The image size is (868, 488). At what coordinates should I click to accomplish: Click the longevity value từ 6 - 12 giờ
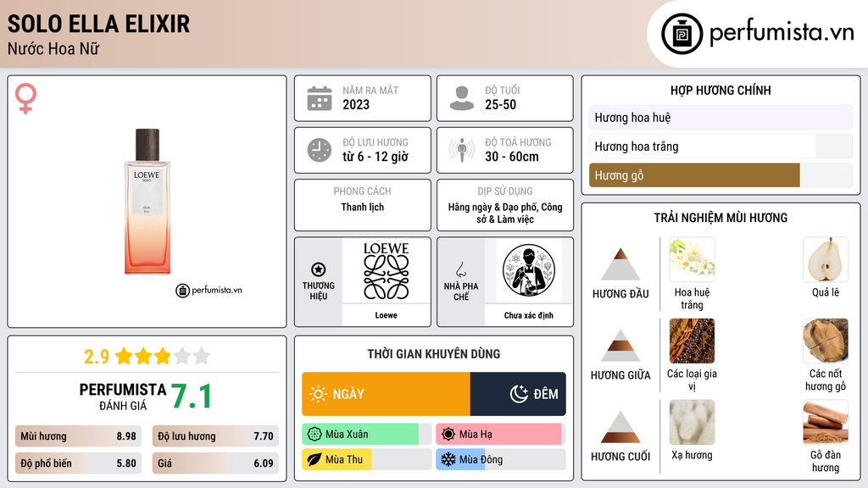coord(376,157)
